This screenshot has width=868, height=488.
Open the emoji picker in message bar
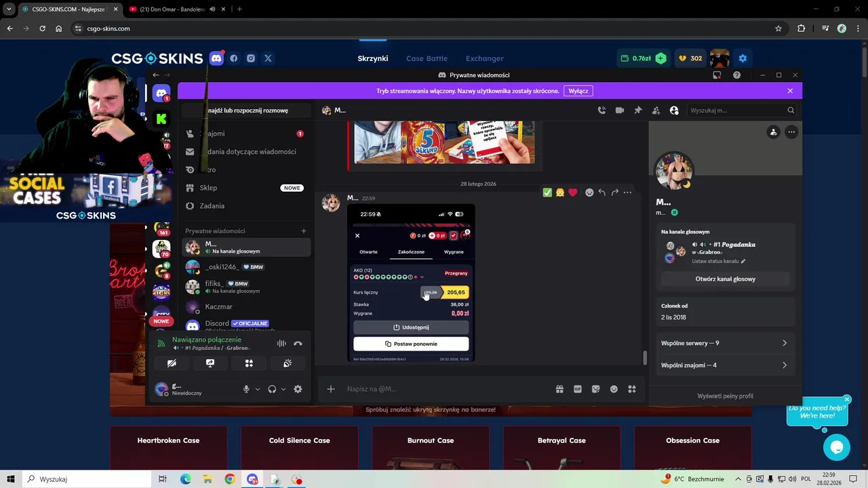click(x=614, y=389)
